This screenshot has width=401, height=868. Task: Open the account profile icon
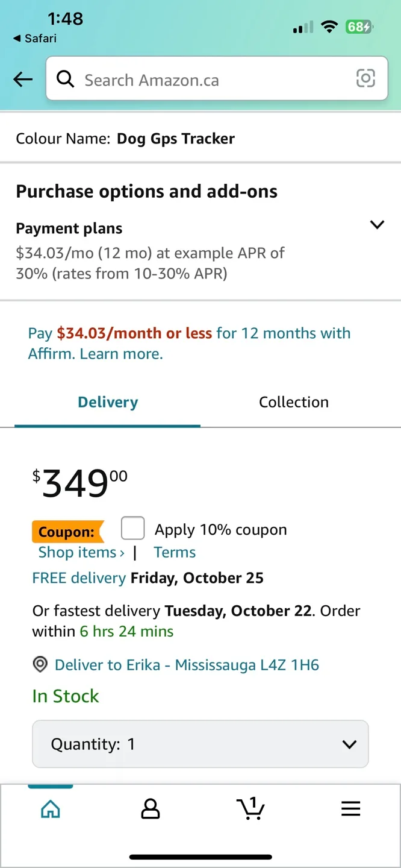(x=150, y=809)
